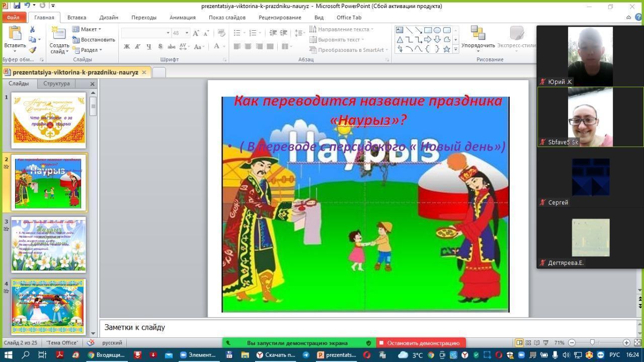Image resolution: width=644 pixels, height=362 pixels.
Task: Switch to the Структура pane tab
Action: tap(56, 84)
